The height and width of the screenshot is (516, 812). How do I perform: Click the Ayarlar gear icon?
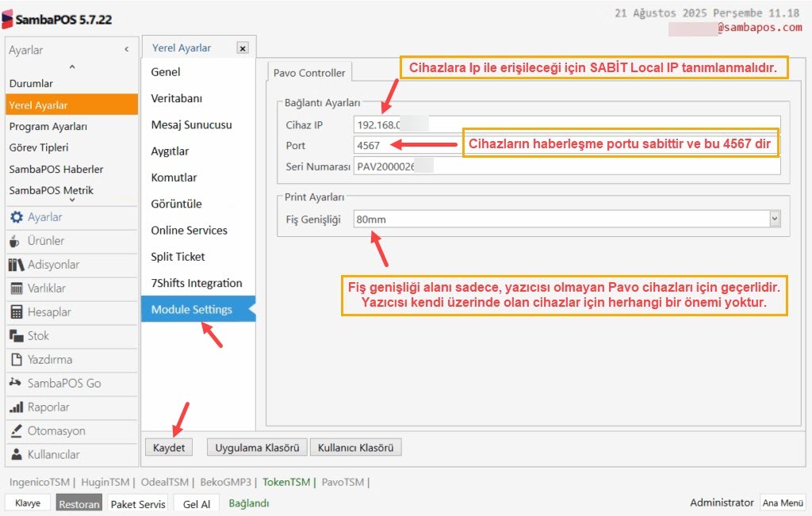pyautogui.click(x=17, y=217)
